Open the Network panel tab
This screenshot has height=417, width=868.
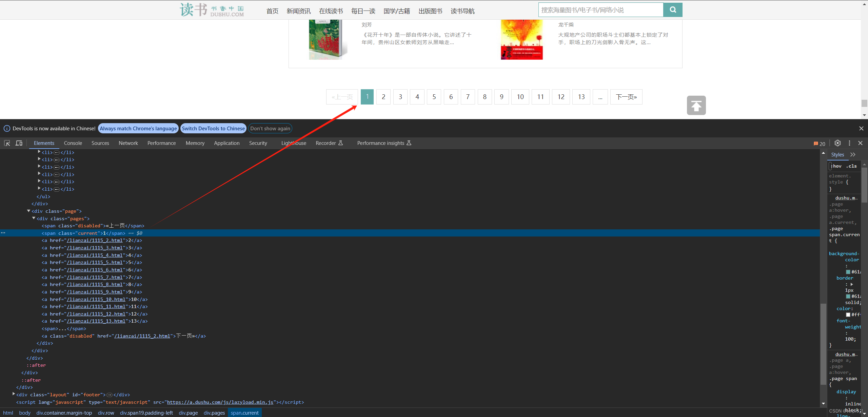[x=128, y=143]
